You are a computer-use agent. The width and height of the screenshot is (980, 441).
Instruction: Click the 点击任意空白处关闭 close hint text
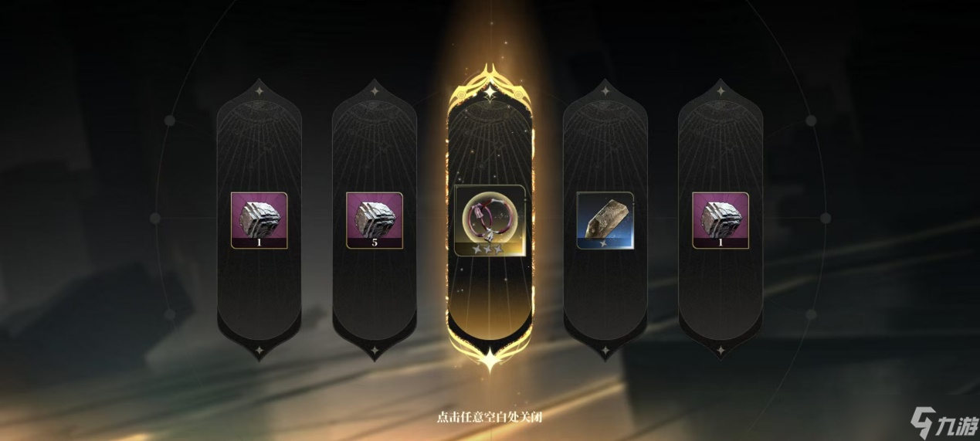pyautogui.click(x=490, y=417)
